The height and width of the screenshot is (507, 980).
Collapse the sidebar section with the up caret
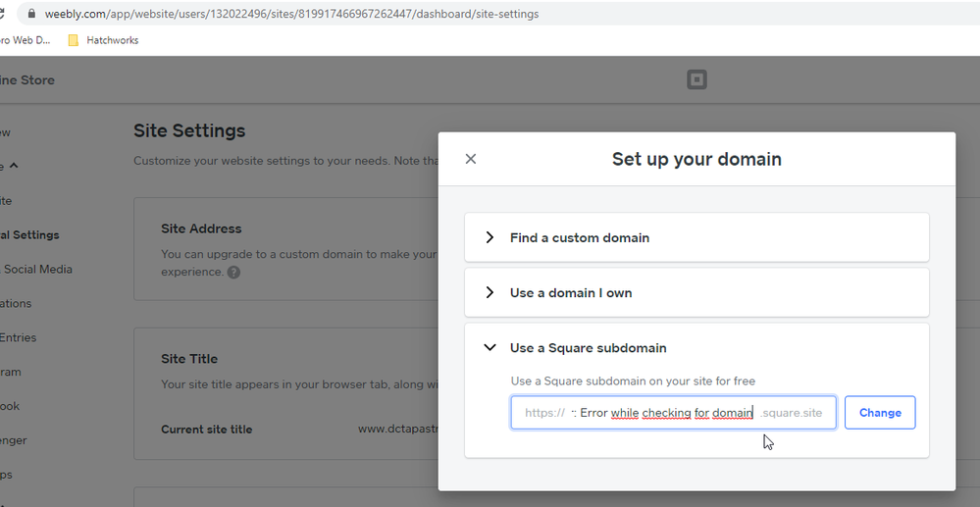pyautogui.click(x=14, y=166)
